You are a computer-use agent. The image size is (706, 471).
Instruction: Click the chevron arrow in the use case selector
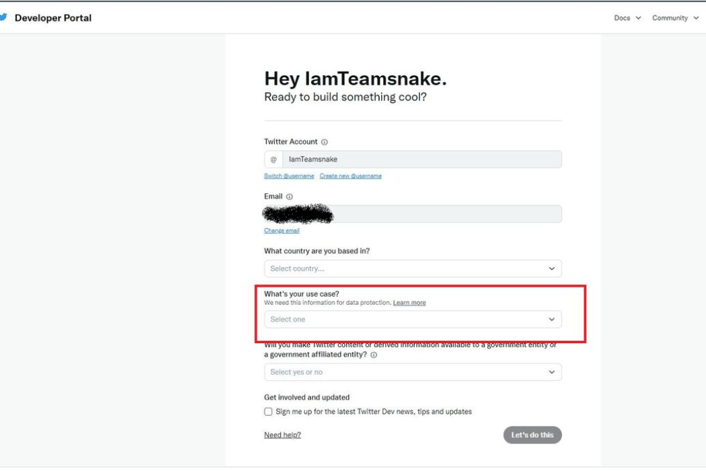tap(552, 319)
